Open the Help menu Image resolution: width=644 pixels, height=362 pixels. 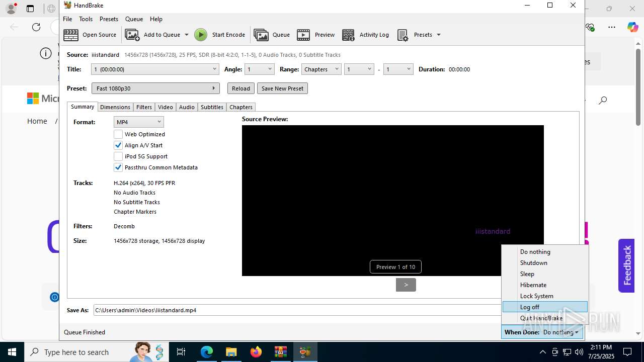tap(156, 19)
